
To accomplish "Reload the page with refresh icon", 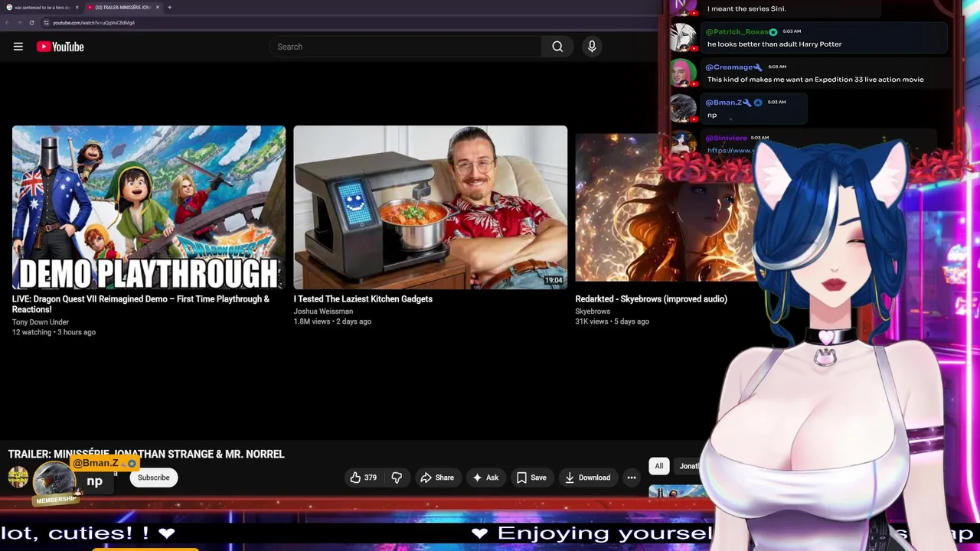I will [x=31, y=23].
